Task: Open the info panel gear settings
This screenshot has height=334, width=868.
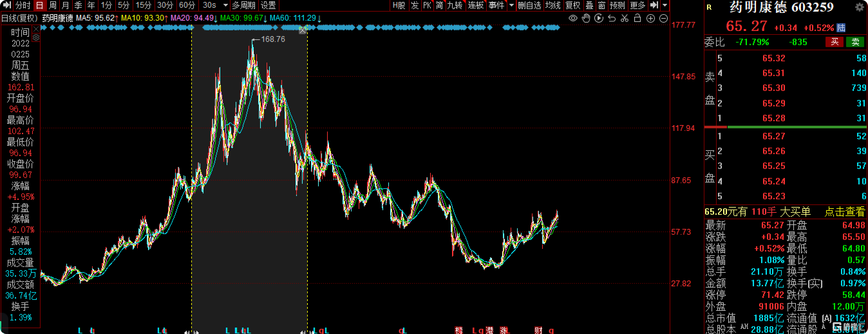Action: (36, 37)
